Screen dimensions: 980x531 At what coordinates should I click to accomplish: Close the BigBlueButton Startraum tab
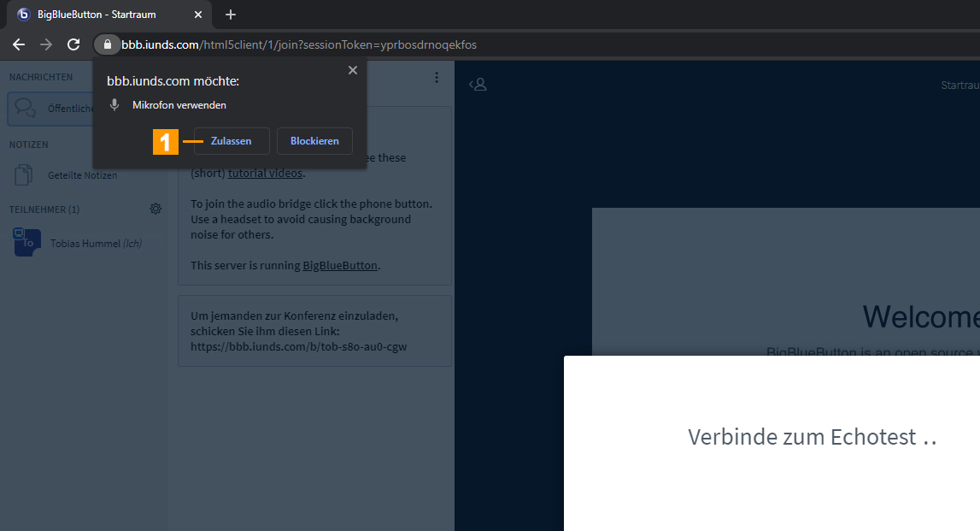(x=198, y=15)
